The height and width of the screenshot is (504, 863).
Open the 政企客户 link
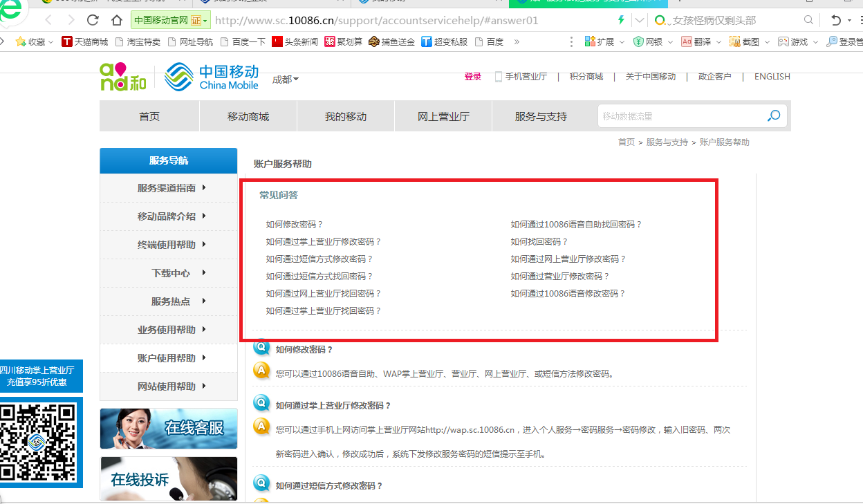click(715, 77)
